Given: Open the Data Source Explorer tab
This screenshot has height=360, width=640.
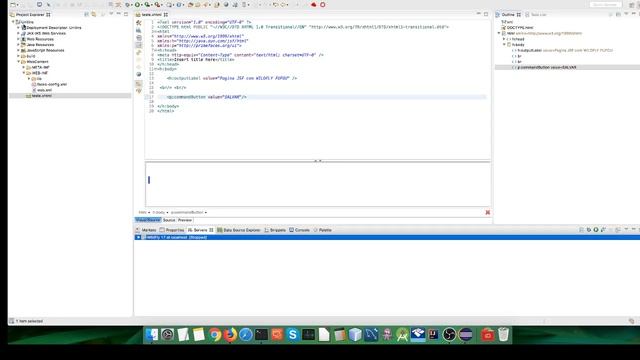Looking at the screenshot, I should pos(239,230).
